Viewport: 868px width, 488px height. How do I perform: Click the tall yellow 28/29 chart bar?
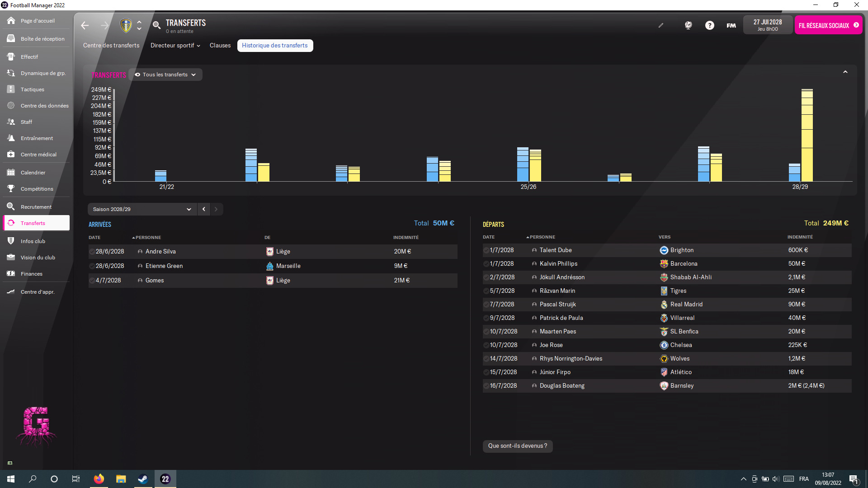coord(807,136)
